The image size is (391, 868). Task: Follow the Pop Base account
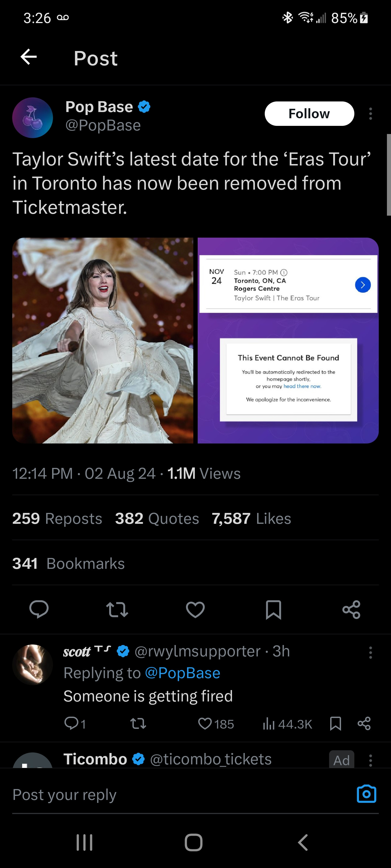[309, 114]
